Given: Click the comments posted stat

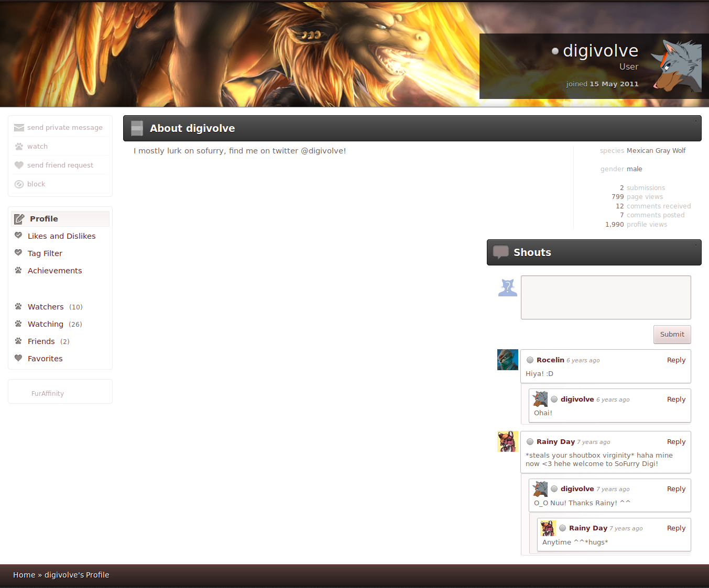Looking at the screenshot, I should point(656,215).
